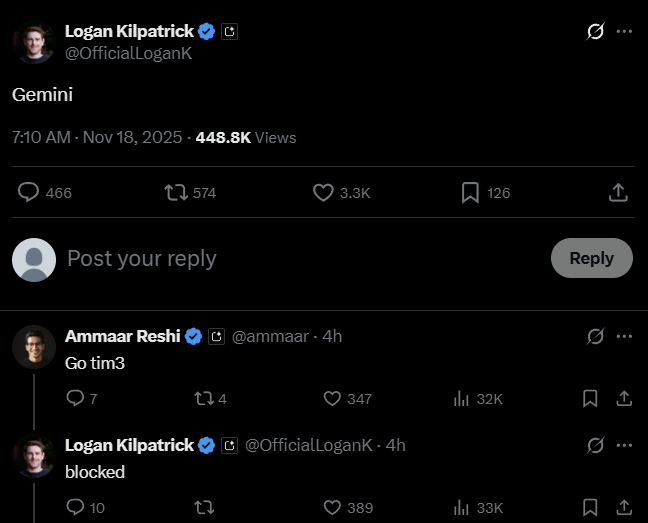Open more options on main post
The height and width of the screenshot is (523, 648).
pos(624,31)
